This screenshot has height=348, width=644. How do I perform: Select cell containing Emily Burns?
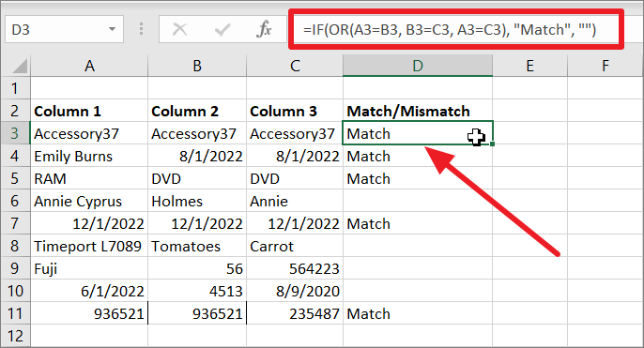(89, 156)
